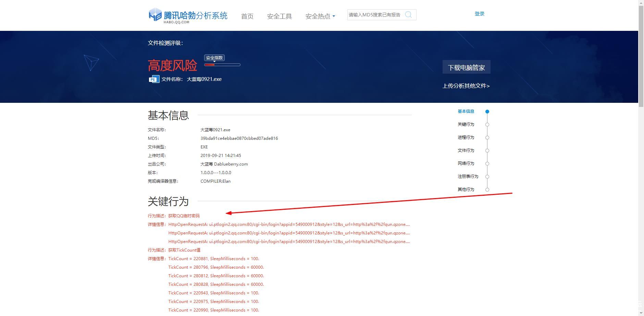This screenshot has width=644, height=316.
Task: Click the MD5 hash value 39bda91ce4ebbae...
Action: point(239,138)
